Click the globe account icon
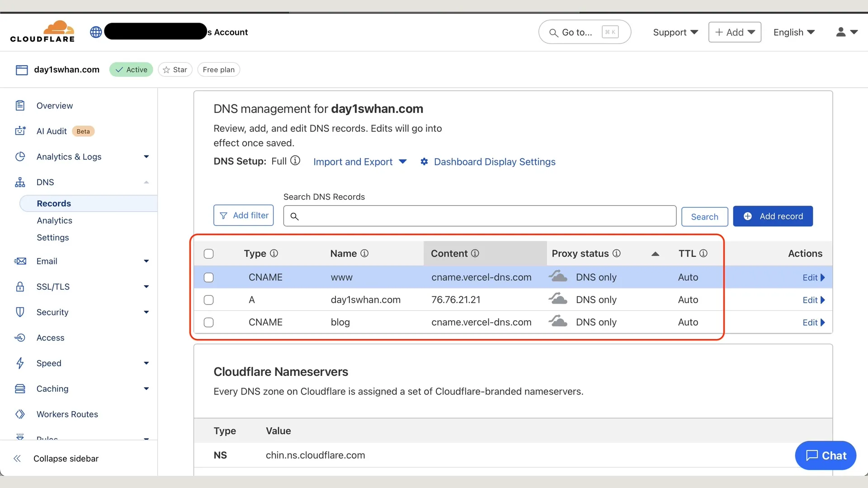This screenshot has height=488, width=868. click(x=96, y=32)
